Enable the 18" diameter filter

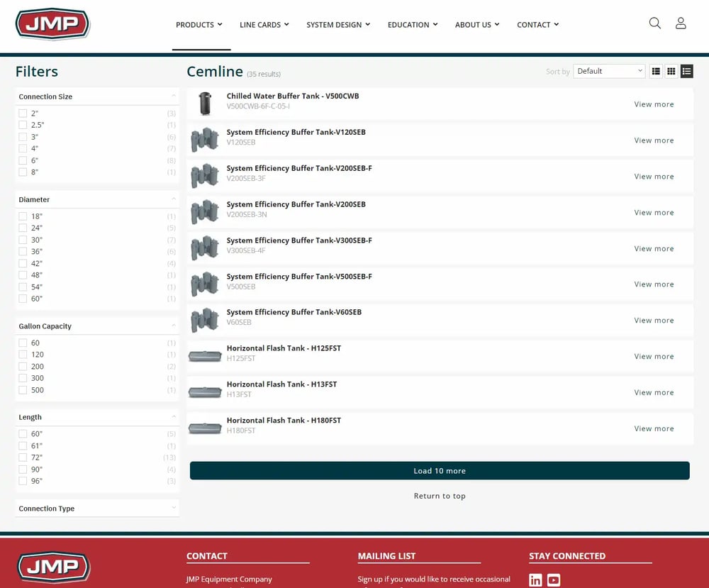point(23,216)
